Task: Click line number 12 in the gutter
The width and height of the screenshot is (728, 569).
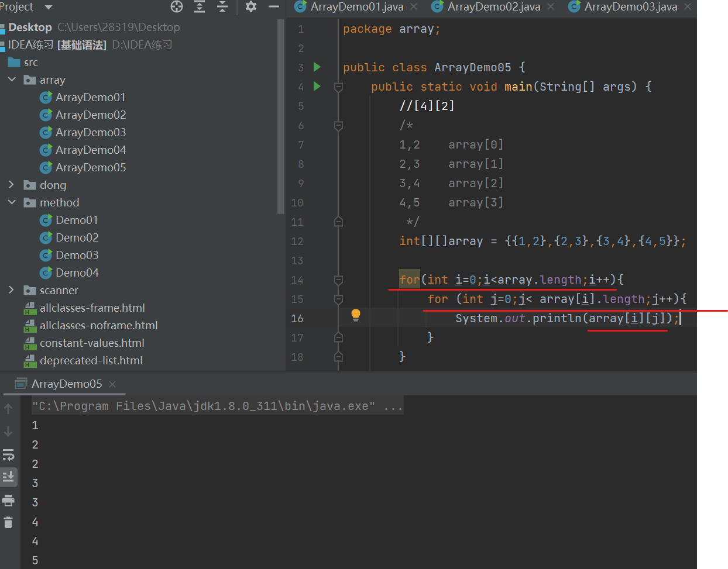Action: 297,241
